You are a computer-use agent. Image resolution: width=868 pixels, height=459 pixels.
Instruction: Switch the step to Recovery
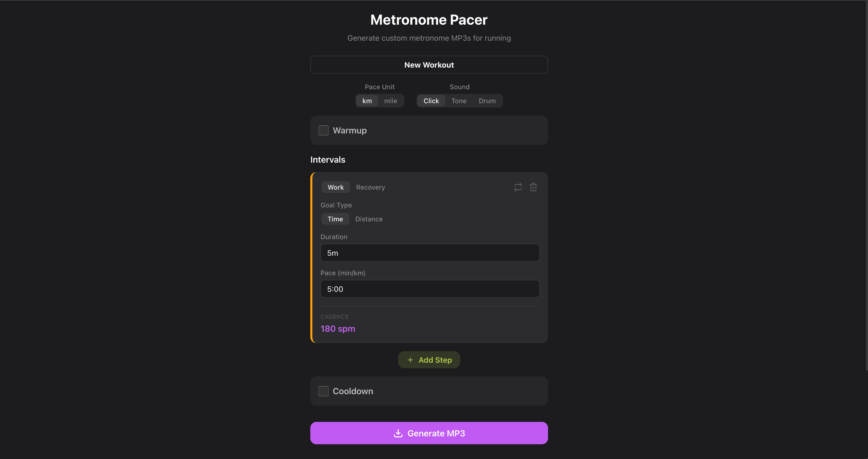click(x=370, y=187)
